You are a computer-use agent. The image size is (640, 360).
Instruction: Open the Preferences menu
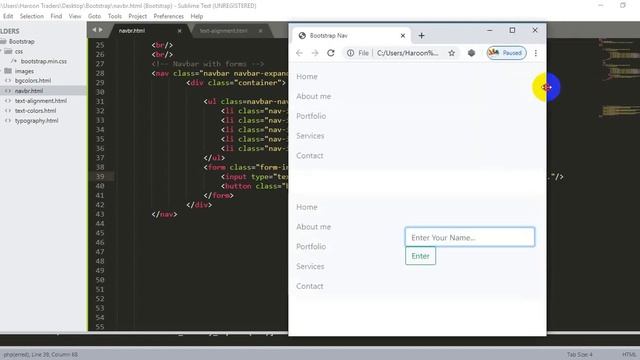[x=169, y=16]
